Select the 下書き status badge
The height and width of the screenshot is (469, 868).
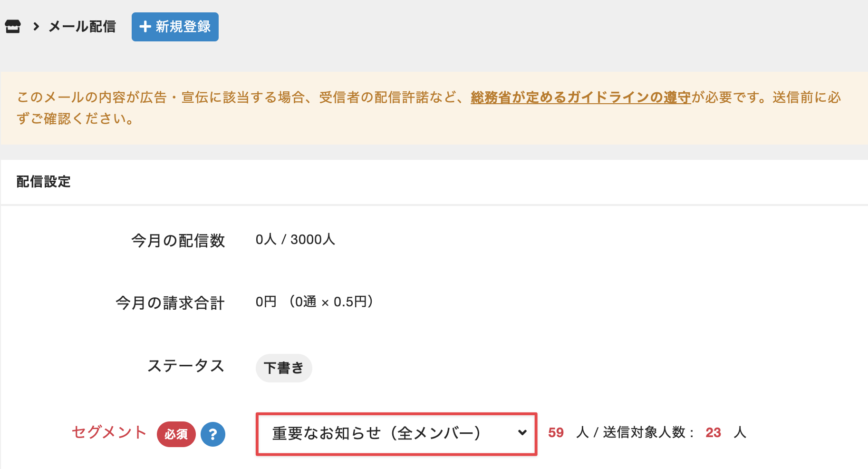pos(284,368)
